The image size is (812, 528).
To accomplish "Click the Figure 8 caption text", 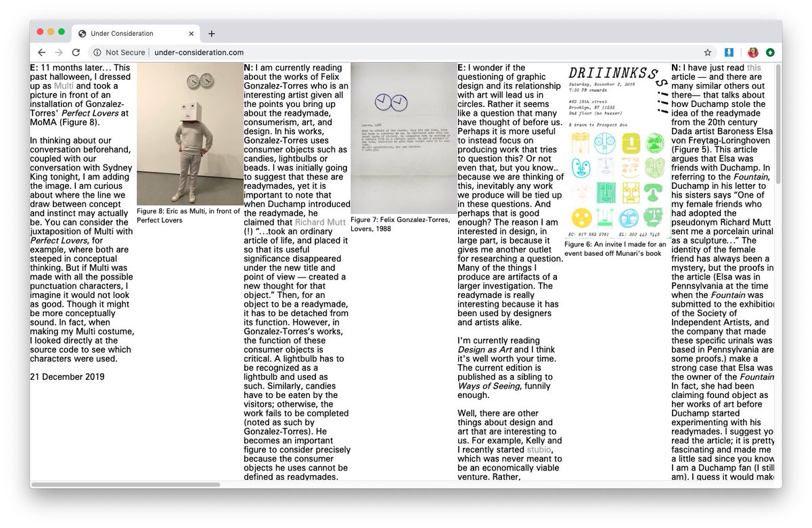I will pyautogui.click(x=188, y=215).
